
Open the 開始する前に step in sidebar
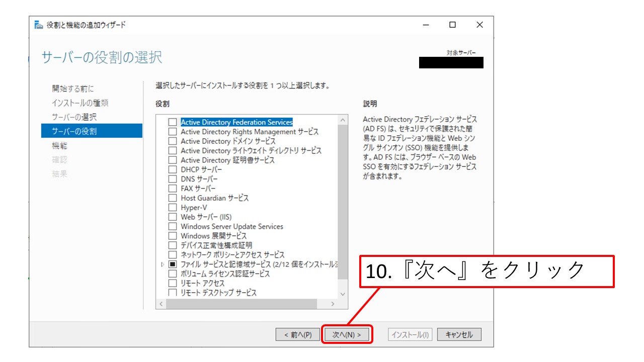pyautogui.click(x=73, y=89)
